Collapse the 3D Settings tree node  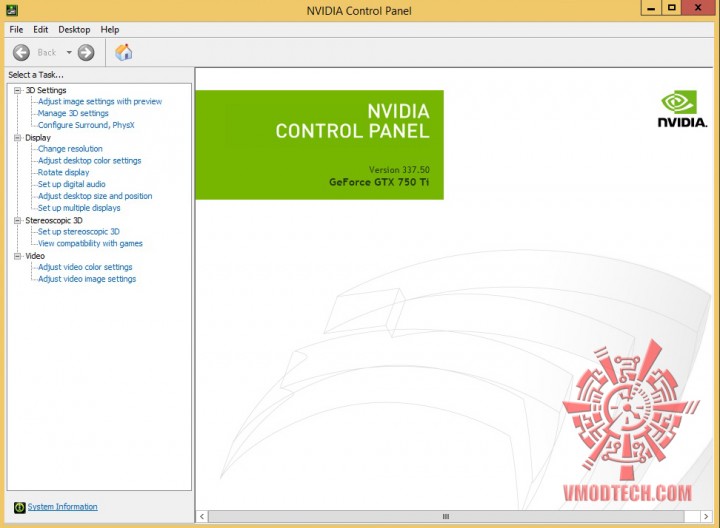(x=17, y=90)
